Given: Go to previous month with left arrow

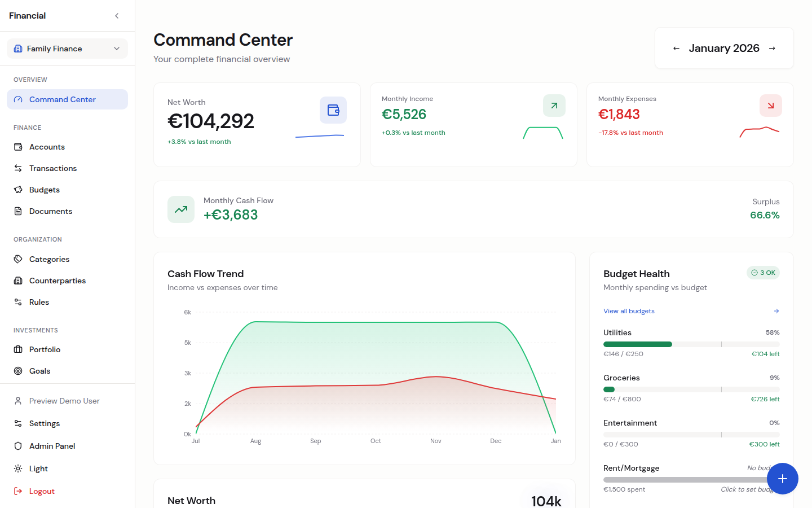Looking at the screenshot, I should [676, 49].
